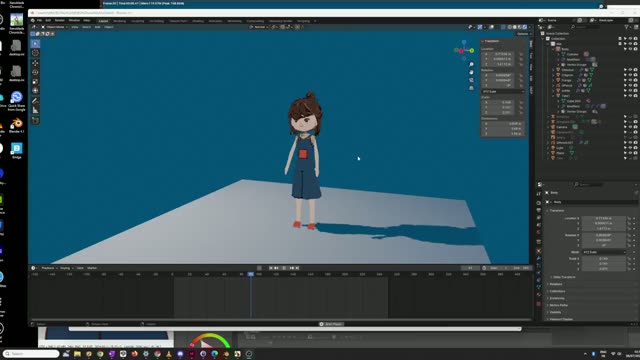The image size is (640, 360).
Task: Open the Window menu
Action: click(x=74, y=20)
